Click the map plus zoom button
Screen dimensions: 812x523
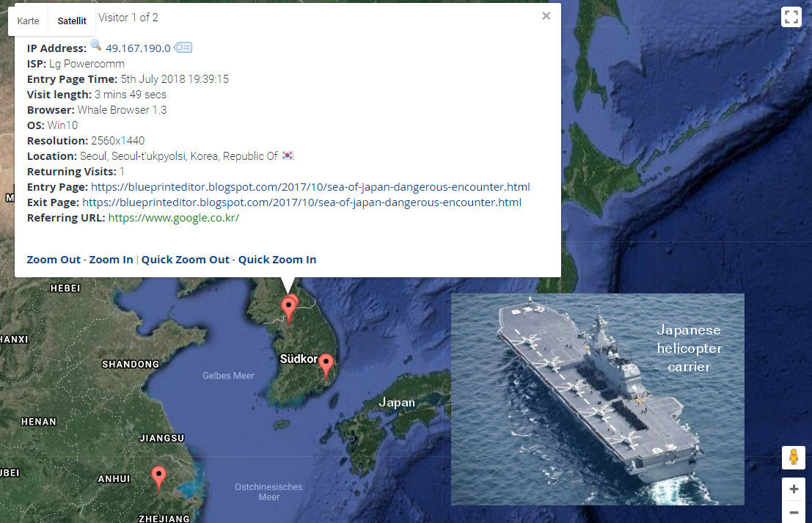[x=794, y=489]
